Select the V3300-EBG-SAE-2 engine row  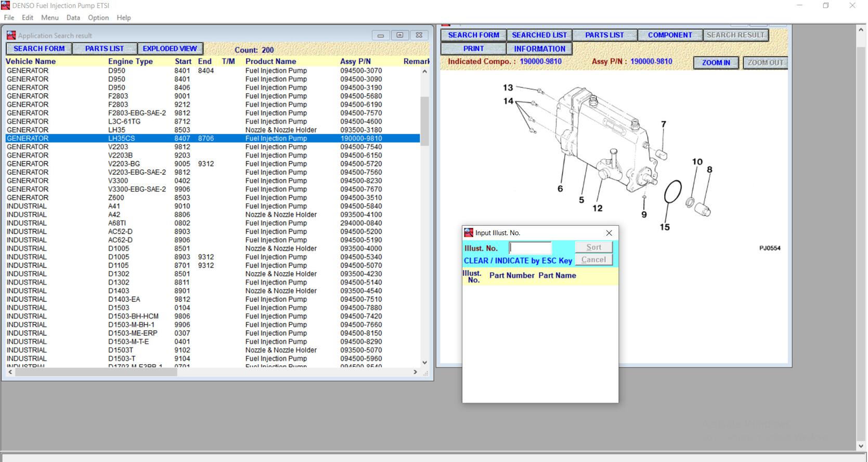click(213, 189)
